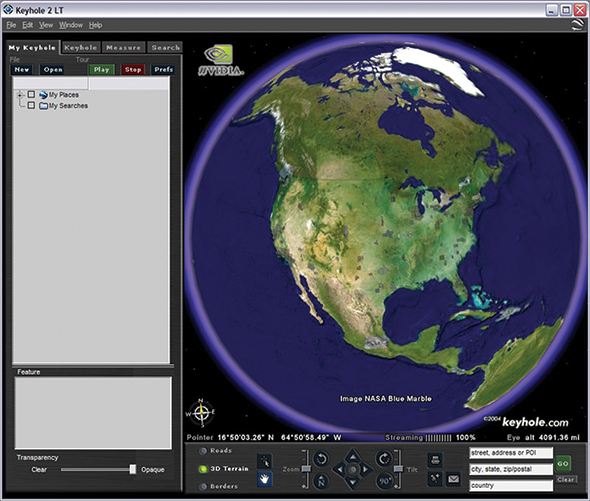The image size is (590, 501).
Task: Click the My Places globe icon
Action: click(x=43, y=95)
